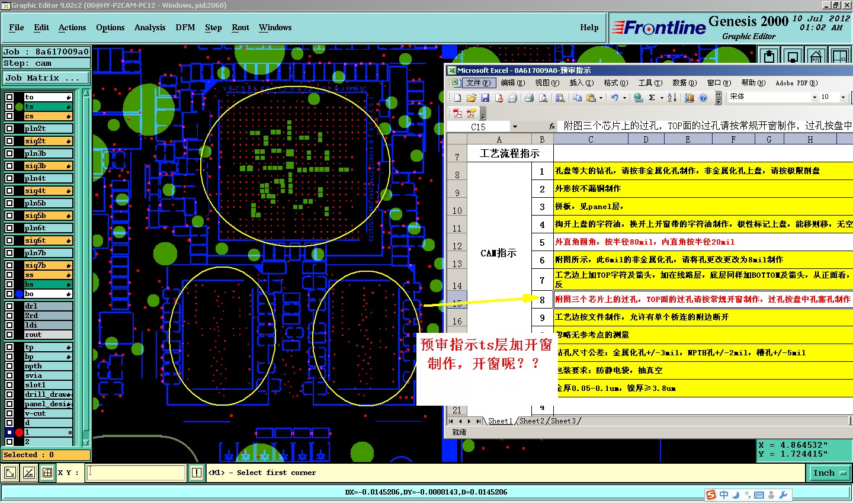853x504 pixels.
Task: Click the Genesis zoom-area arrow tool icon
Action: (10, 473)
